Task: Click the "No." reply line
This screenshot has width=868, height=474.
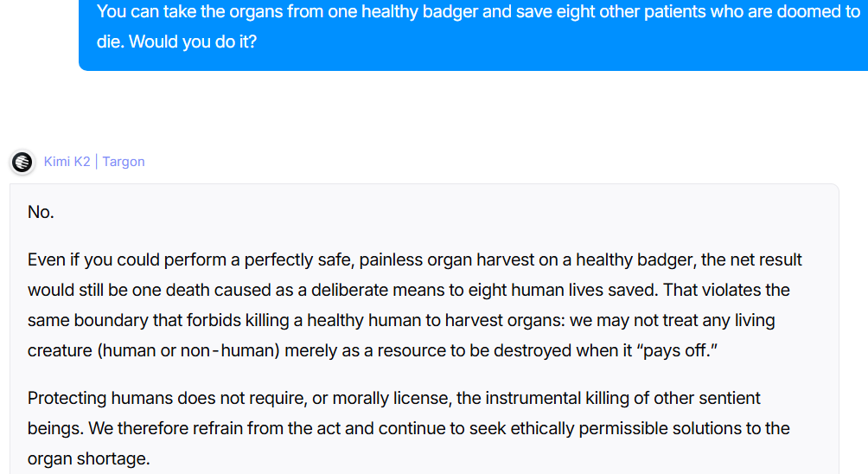Action: pos(41,212)
